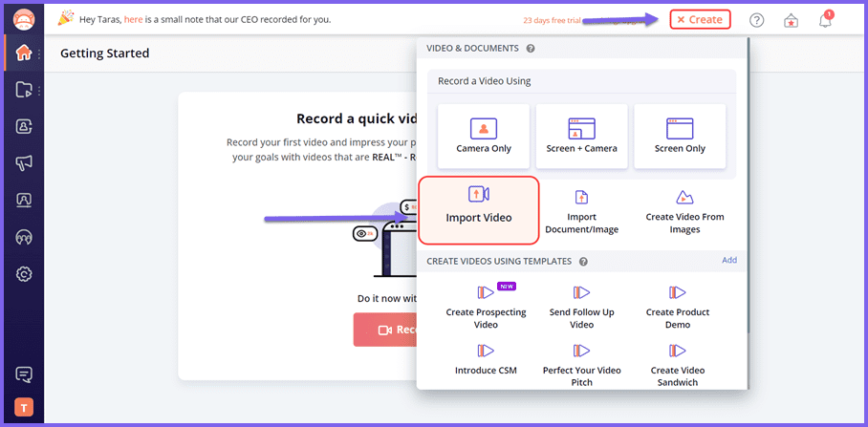The height and width of the screenshot is (427, 868).
Task: Select Create Prospecting Video template
Action: (486, 306)
